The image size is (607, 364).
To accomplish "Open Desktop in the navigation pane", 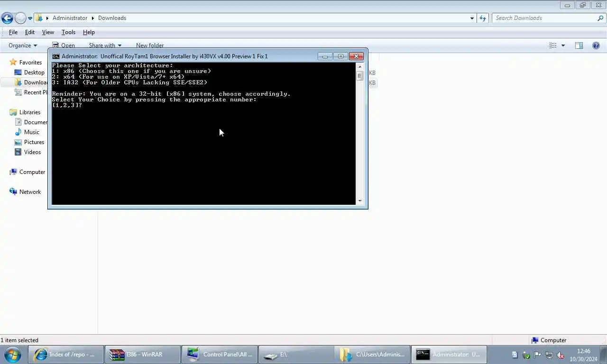I will coord(34,73).
